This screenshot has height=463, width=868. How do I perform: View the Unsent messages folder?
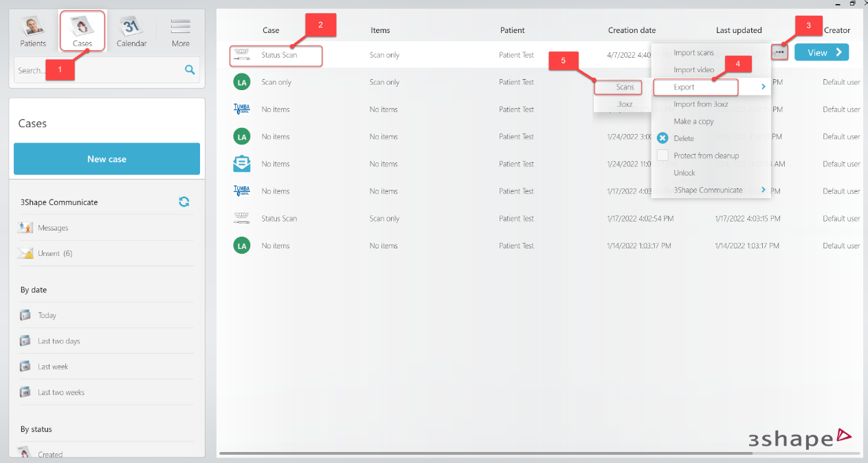[53, 253]
